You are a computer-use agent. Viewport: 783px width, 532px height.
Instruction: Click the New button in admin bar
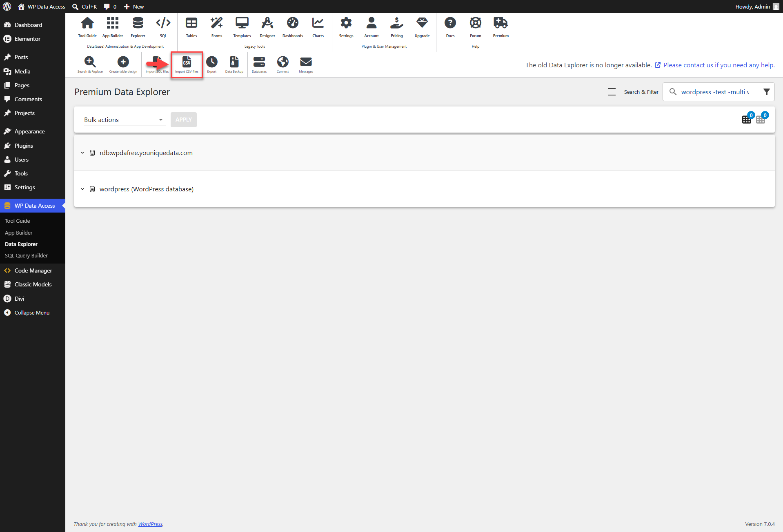point(134,7)
